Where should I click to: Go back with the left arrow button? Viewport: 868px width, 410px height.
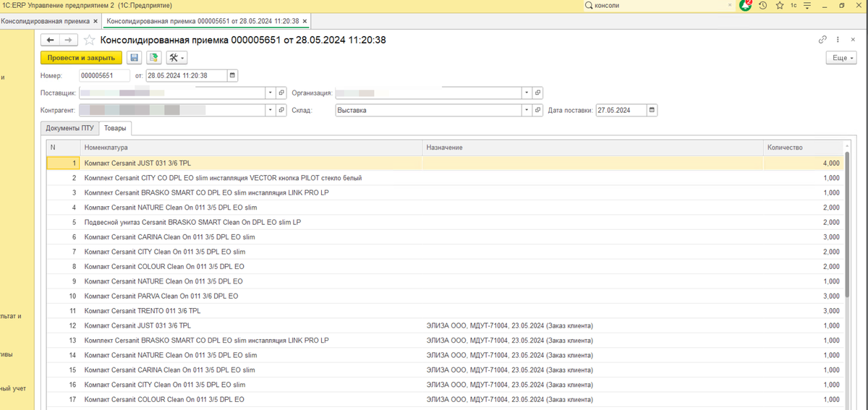pyautogui.click(x=50, y=40)
